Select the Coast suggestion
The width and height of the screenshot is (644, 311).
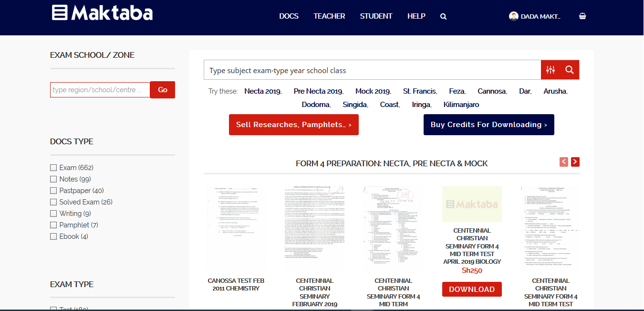390,105
